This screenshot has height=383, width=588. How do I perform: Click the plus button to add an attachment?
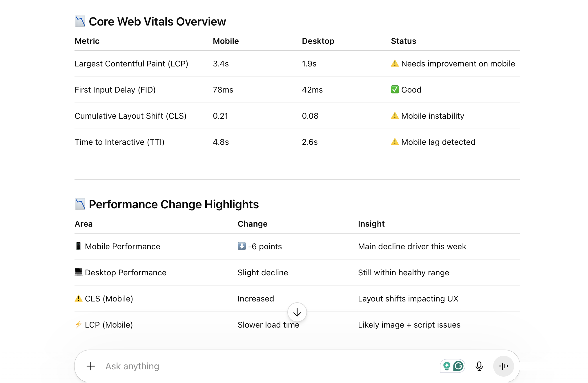(90, 366)
